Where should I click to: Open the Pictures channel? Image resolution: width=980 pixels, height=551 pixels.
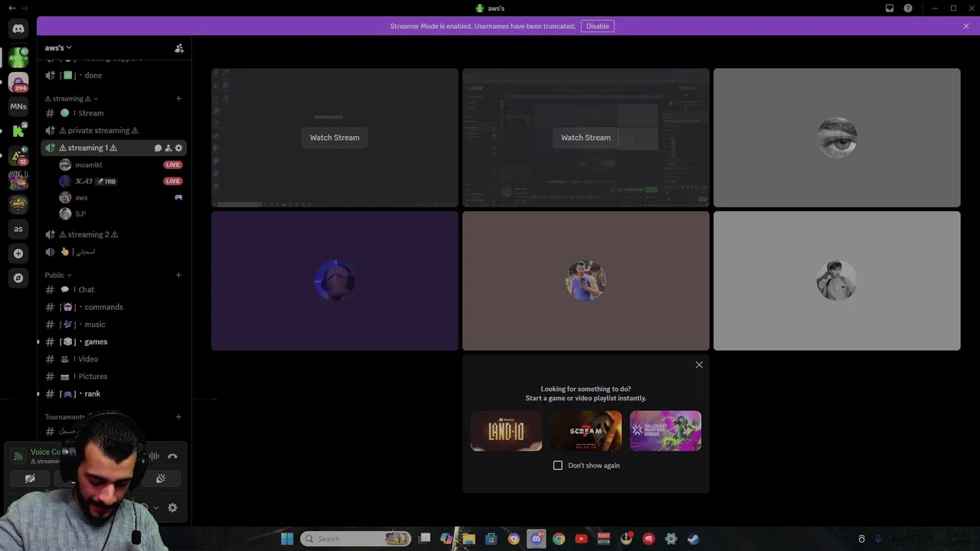113,377
